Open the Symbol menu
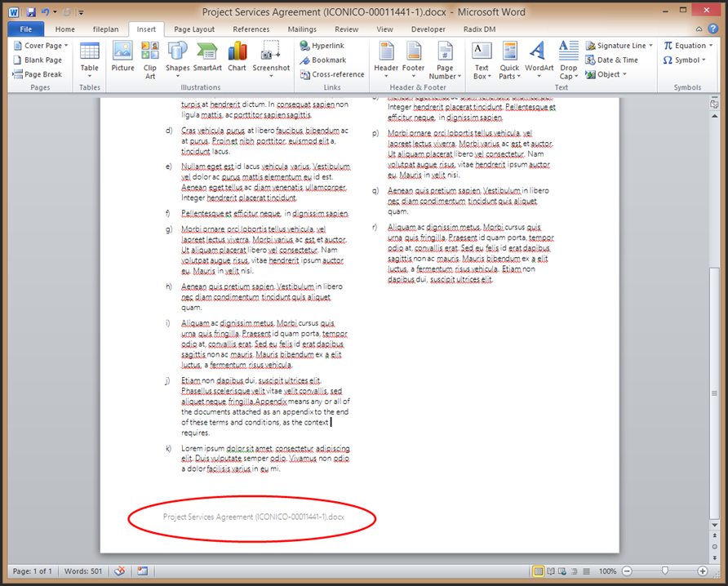Image resolution: width=728 pixels, height=586 pixels. pyautogui.click(x=685, y=60)
